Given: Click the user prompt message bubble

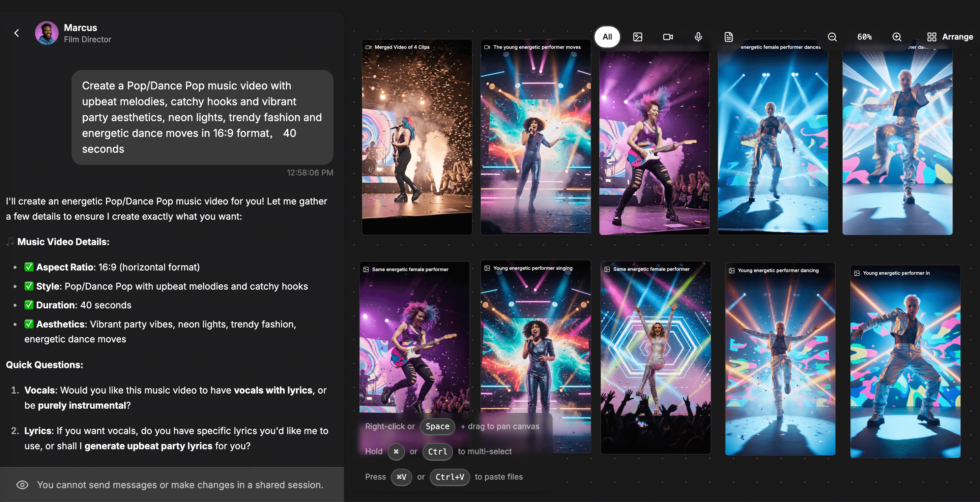Looking at the screenshot, I should (202, 117).
